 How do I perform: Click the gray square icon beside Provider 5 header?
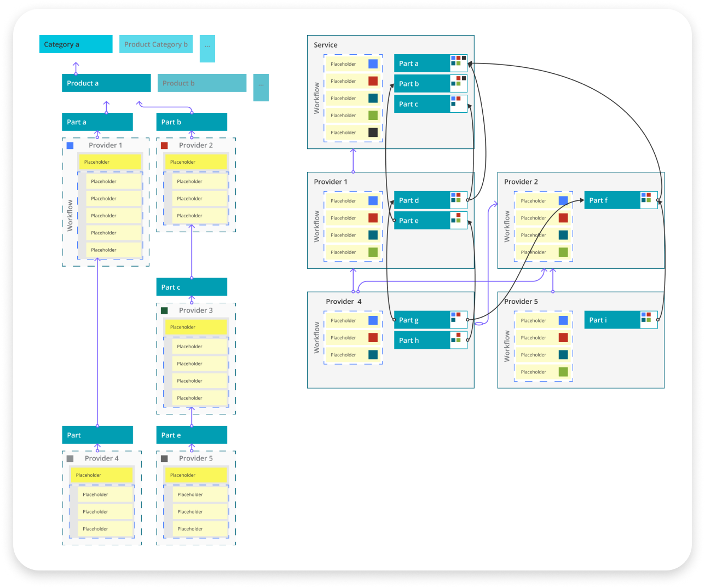click(164, 458)
